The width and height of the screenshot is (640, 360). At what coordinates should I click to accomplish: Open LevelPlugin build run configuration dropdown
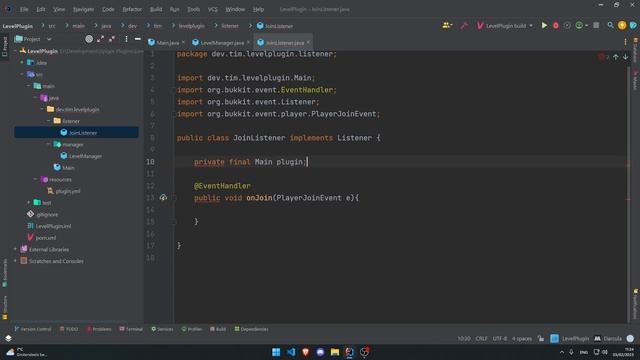coord(505,25)
